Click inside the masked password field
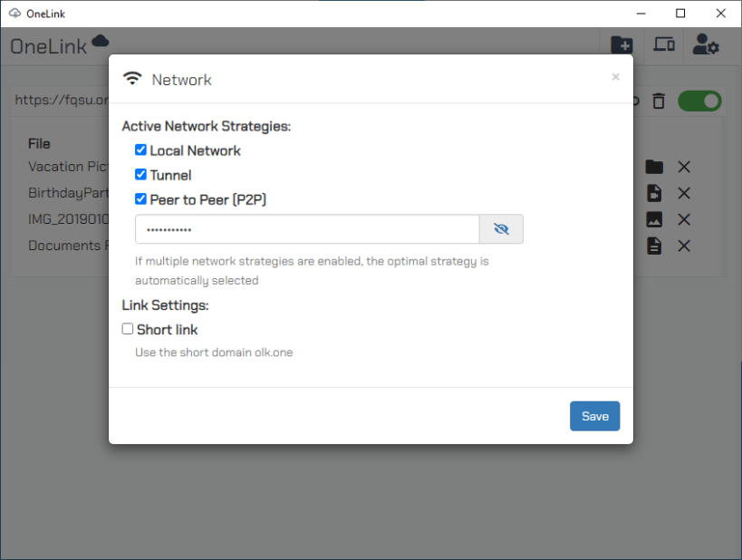Screen dimensions: 742x560 click(x=308, y=229)
